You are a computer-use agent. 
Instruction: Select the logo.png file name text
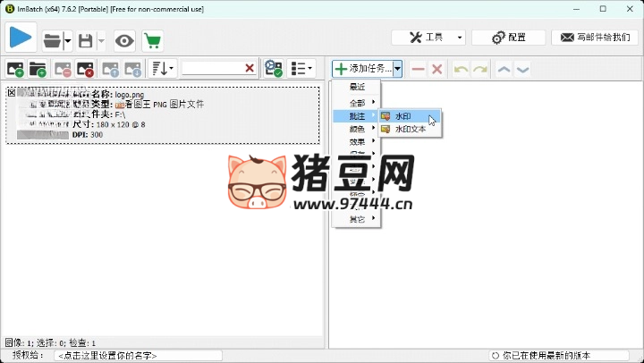pos(130,95)
